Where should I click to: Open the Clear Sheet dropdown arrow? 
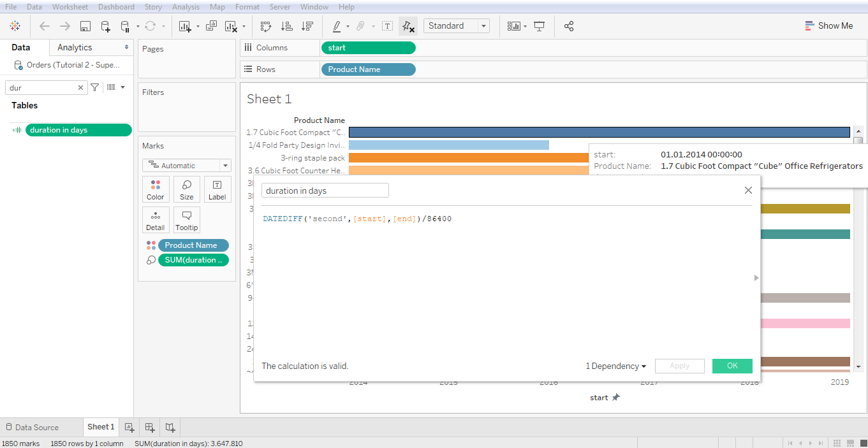pos(244,26)
